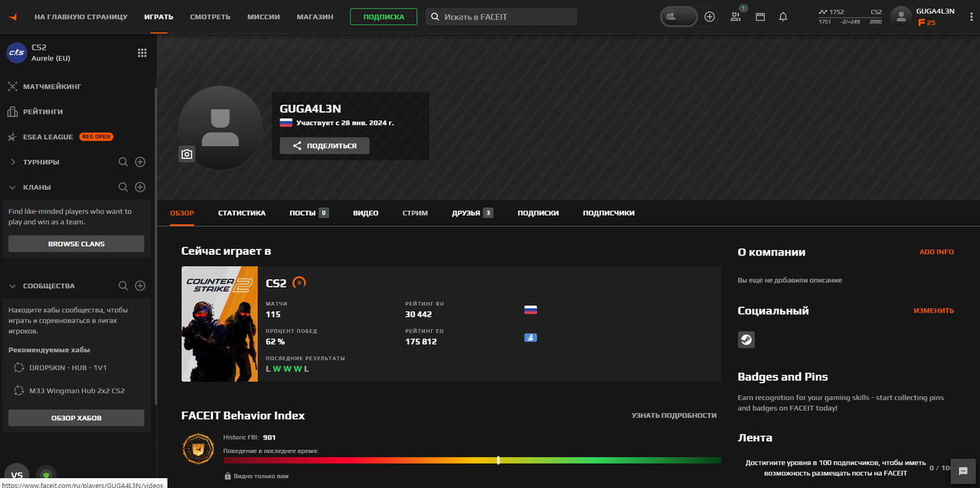Screen dimensions: 980x488
Task: Click the BROWSE CLANS button
Action: pos(77,244)
